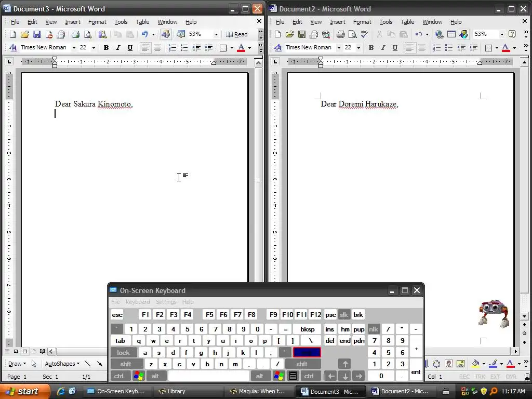Image resolution: width=532 pixels, height=399 pixels.
Task: Print icon in Document3 toolbar
Action: pos(75,34)
